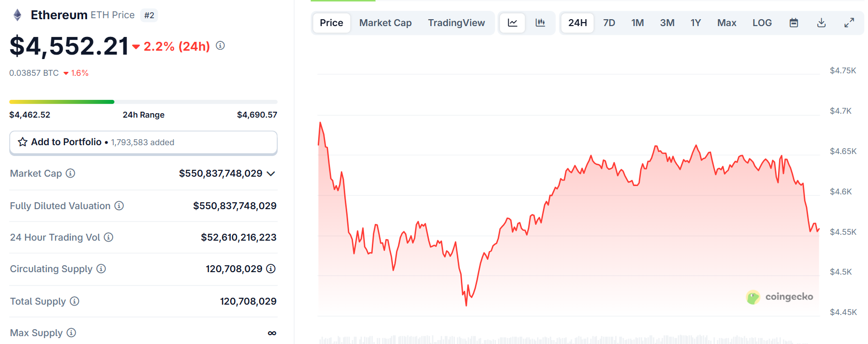Select the Max timeframe option

click(x=726, y=23)
